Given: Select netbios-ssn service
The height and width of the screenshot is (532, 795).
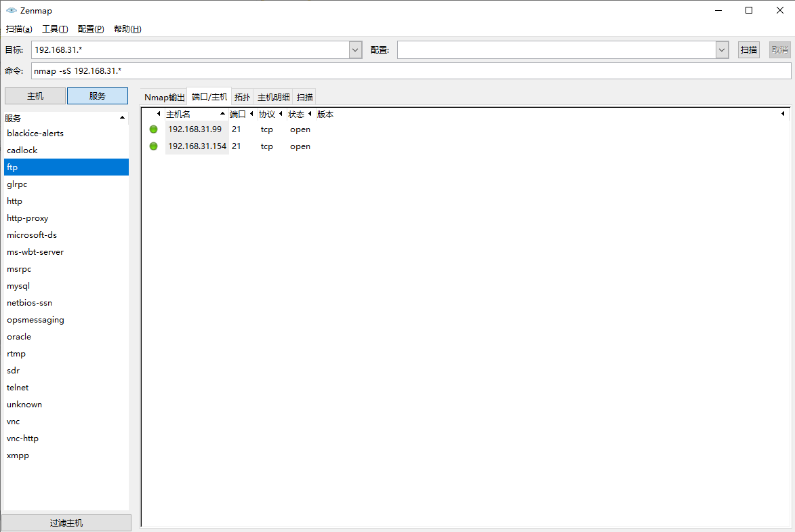Looking at the screenshot, I should click(x=66, y=303).
